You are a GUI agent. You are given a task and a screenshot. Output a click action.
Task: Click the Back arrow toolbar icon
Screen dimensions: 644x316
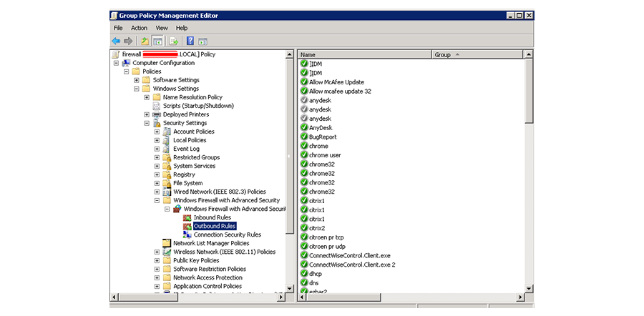pyautogui.click(x=116, y=41)
